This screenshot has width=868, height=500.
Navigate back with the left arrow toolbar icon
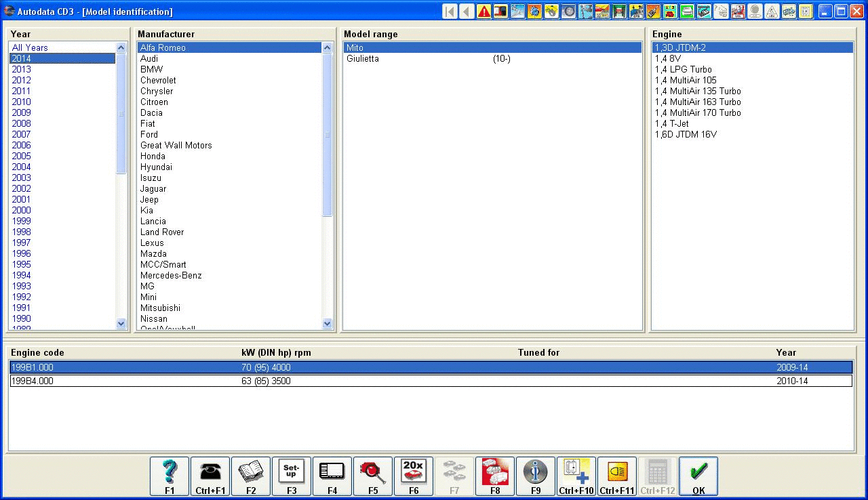[466, 11]
